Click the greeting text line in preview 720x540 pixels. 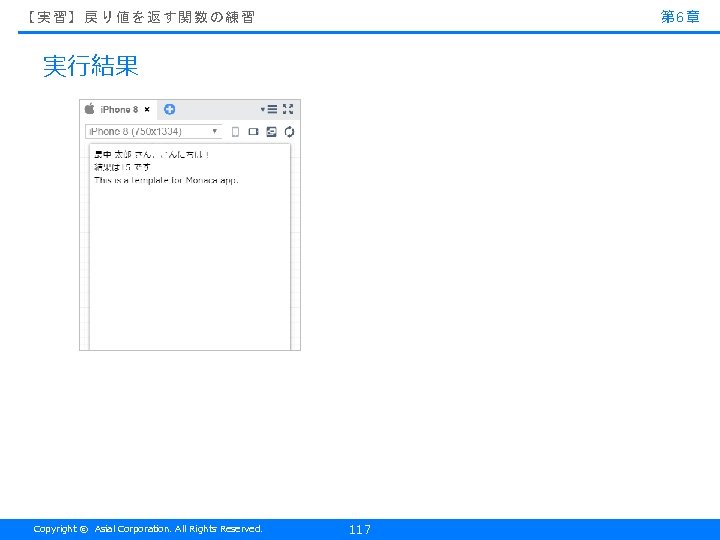click(x=152, y=154)
